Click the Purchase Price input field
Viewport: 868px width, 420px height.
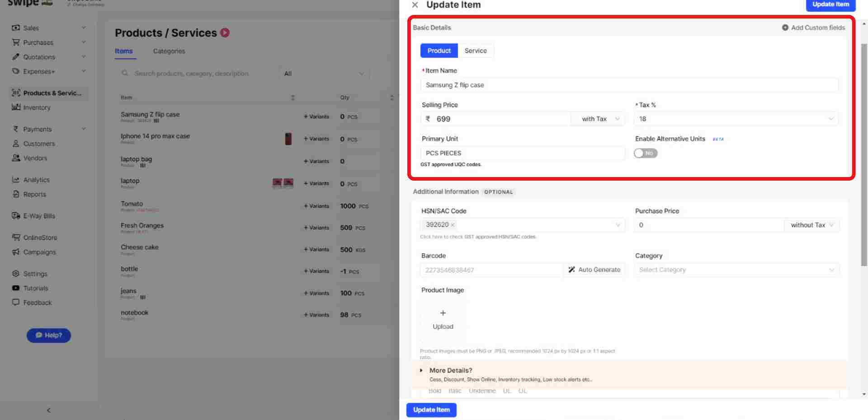tap(709, 225)
